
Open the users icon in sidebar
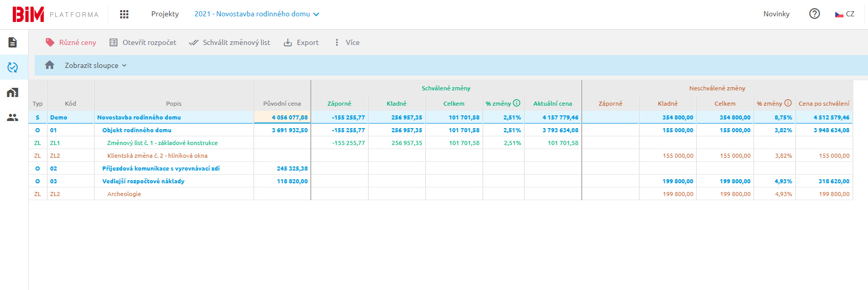pos(13,117)
